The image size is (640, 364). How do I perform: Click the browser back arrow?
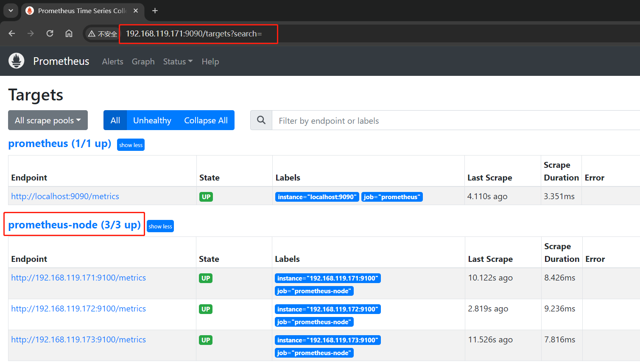[x=12, y=33]
